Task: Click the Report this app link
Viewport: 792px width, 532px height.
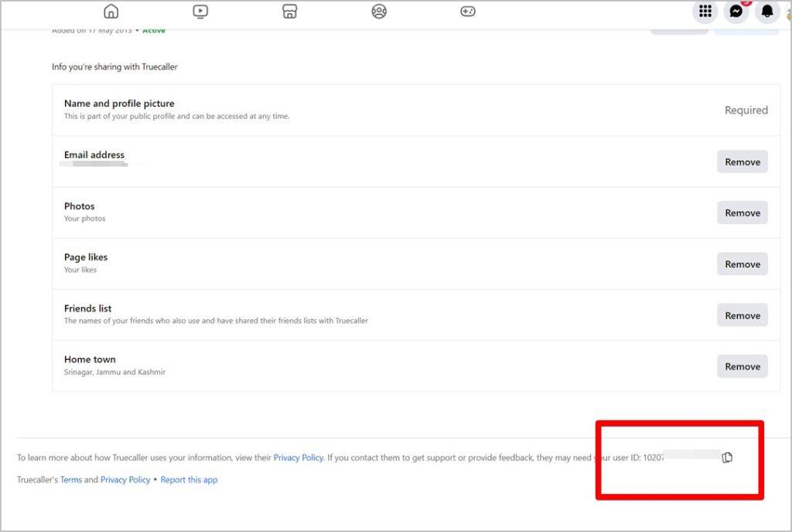Action: [189, 479]
